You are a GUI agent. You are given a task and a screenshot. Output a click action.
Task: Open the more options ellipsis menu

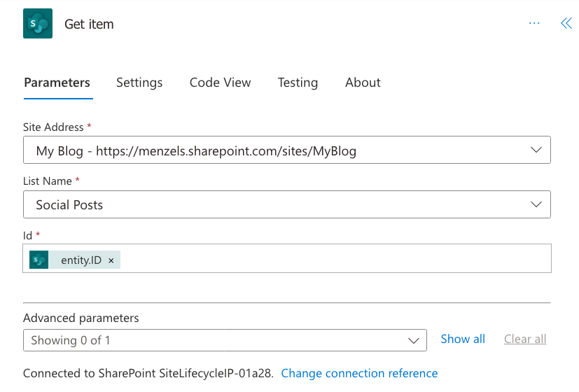click(x=534, y=23)
